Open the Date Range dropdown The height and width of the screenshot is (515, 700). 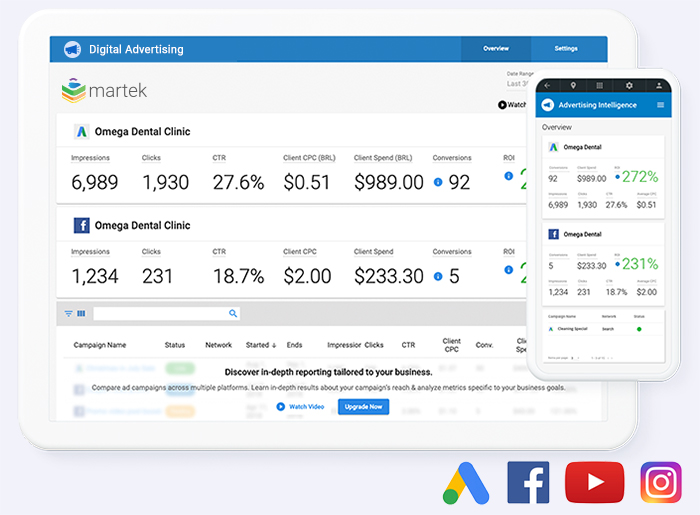coord(517,83)
